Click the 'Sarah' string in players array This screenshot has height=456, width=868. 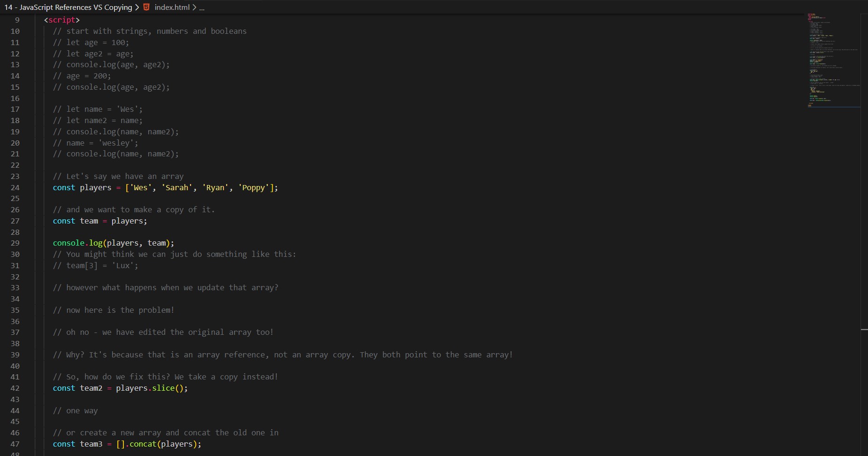tap(177, 187)
